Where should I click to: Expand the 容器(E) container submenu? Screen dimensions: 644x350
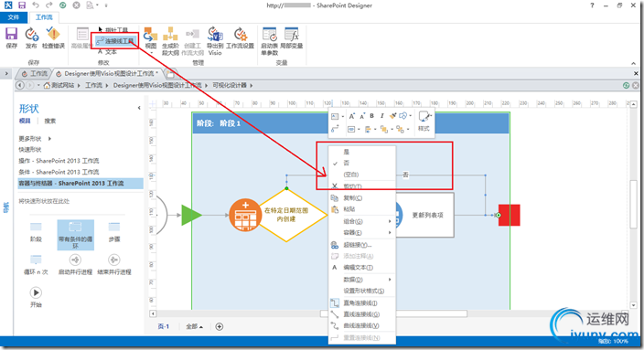click(x=362, y=233)
